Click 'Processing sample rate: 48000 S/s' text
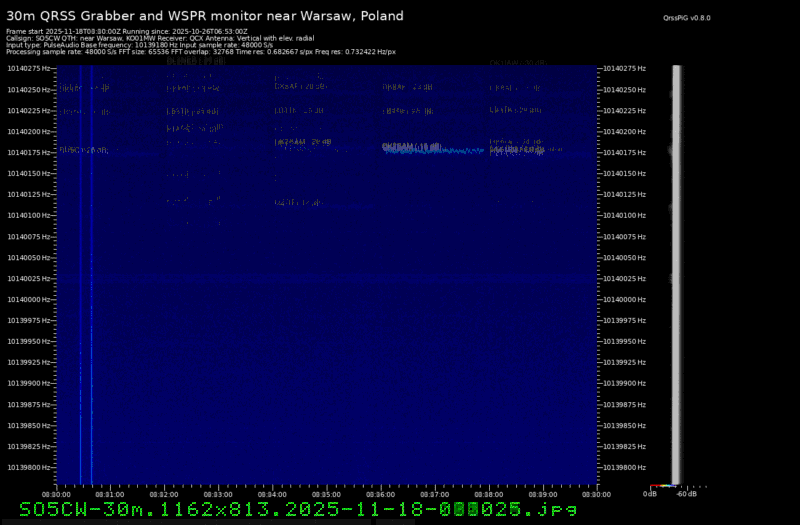800x525 pixels. [x=60, y=52]
